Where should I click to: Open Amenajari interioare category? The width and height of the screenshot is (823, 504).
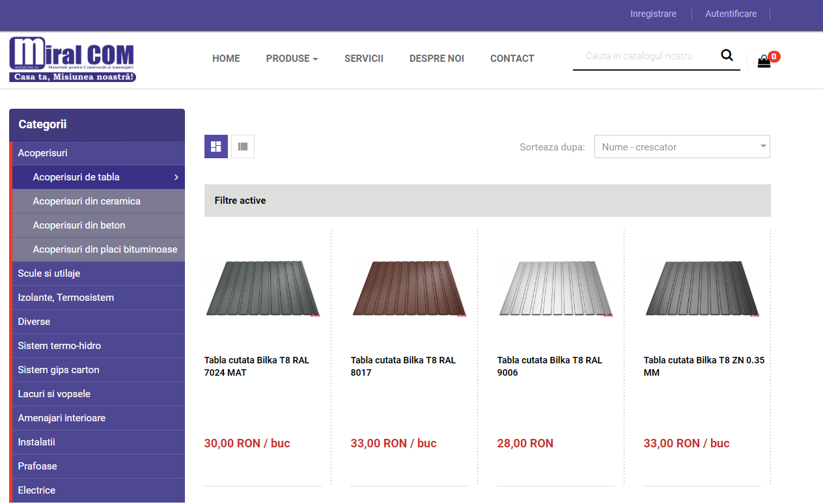(98, 418)
